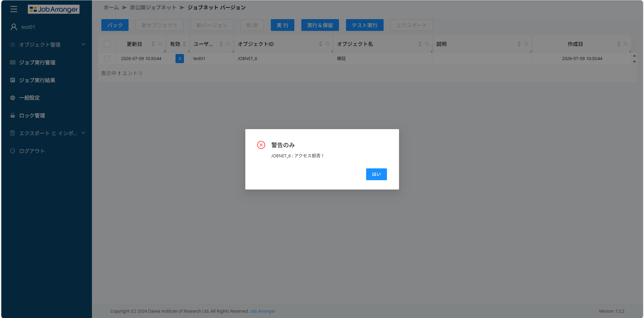Click the table scroll up arrow

634,56
